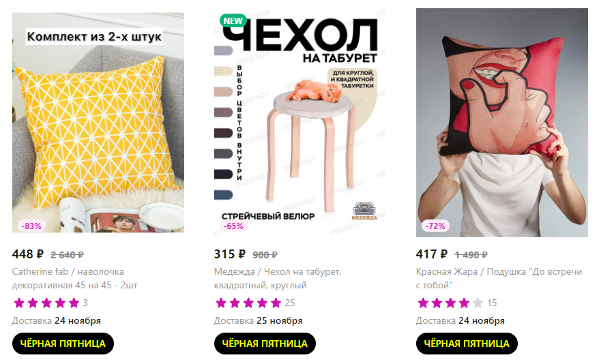Click ЧЁРНАЯ ПЯТНИЦА button under Catherine fab
Screen dimensions: 599x364
point(63,344)
